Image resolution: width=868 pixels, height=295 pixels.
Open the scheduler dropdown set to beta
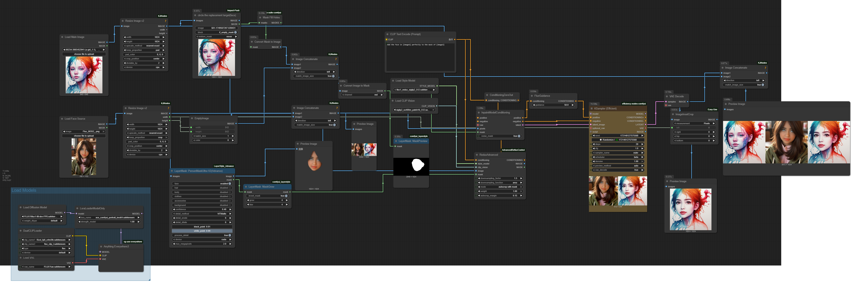618,157
